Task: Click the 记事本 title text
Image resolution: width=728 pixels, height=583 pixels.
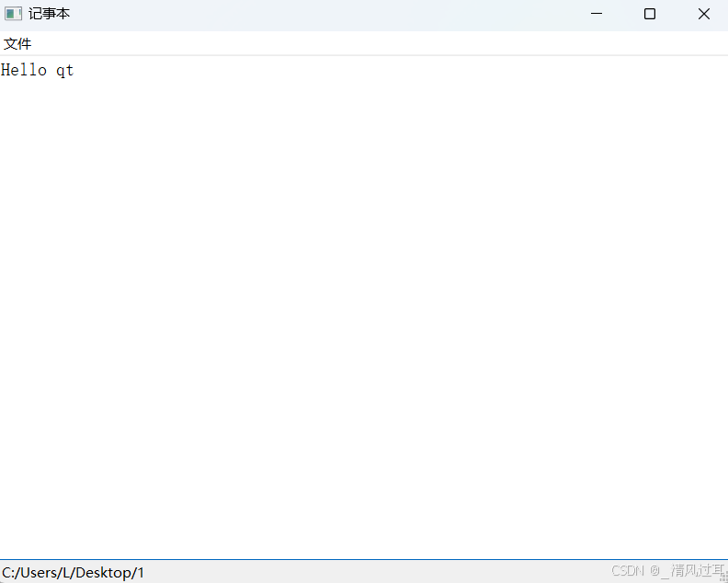Action: [50, 14]
